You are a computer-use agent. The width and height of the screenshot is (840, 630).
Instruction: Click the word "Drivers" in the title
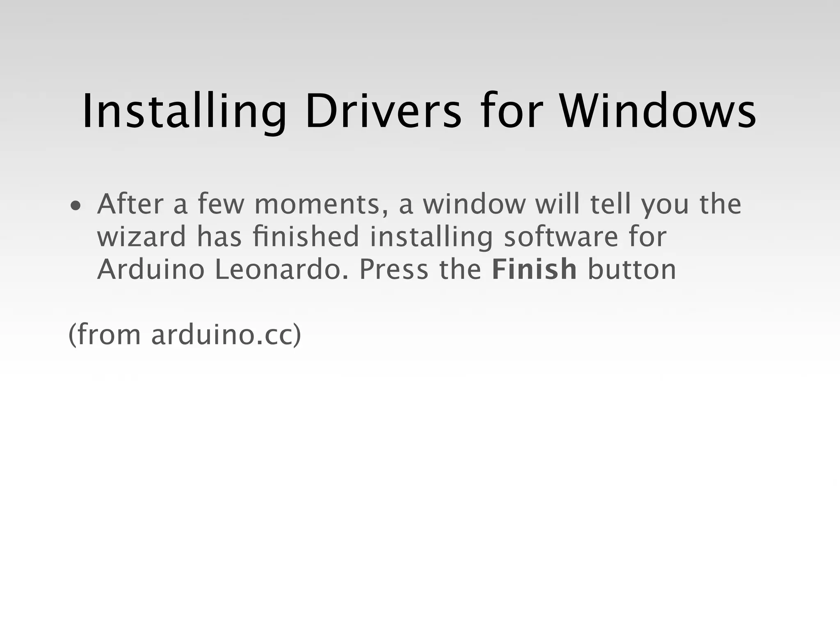click(x=383, y=111)
